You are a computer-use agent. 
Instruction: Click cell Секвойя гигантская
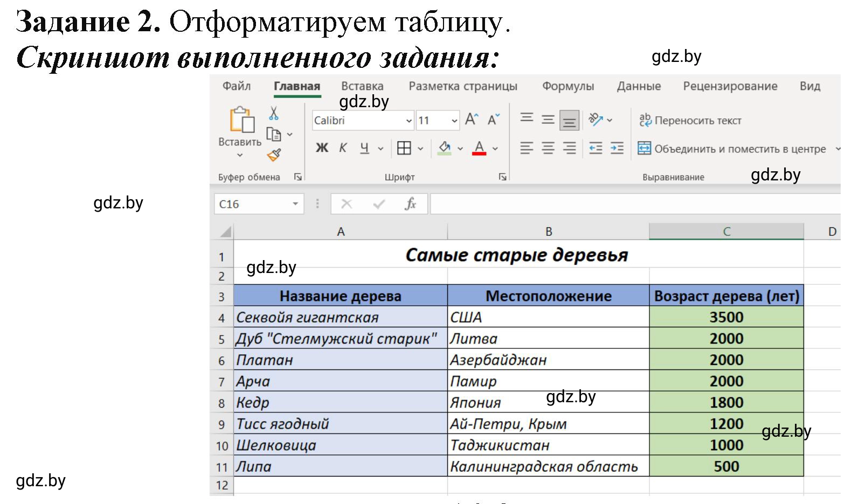[x=341, y=317]
